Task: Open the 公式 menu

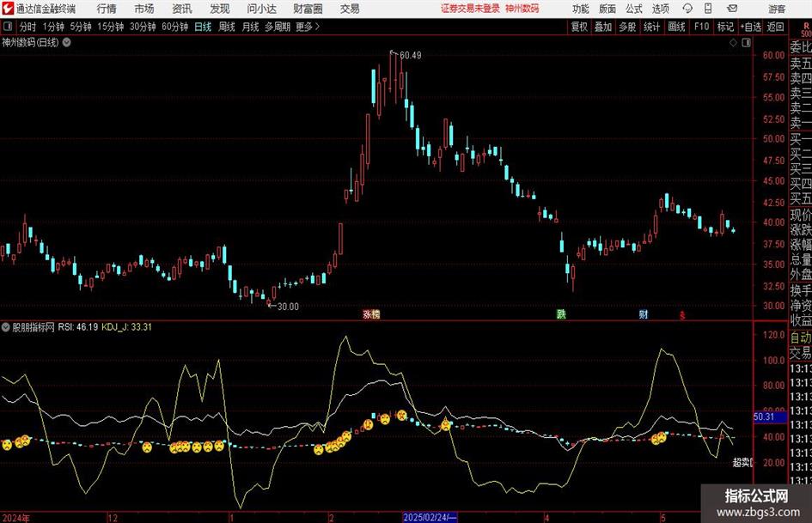Action: coord(634,9)
